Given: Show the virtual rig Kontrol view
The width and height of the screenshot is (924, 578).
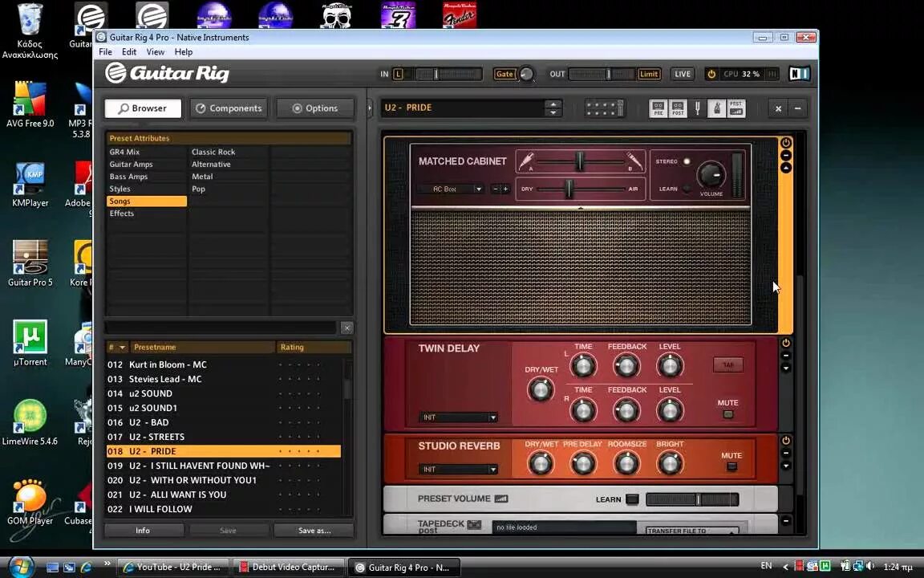Looking at the screenshot, I should [606, 108].
